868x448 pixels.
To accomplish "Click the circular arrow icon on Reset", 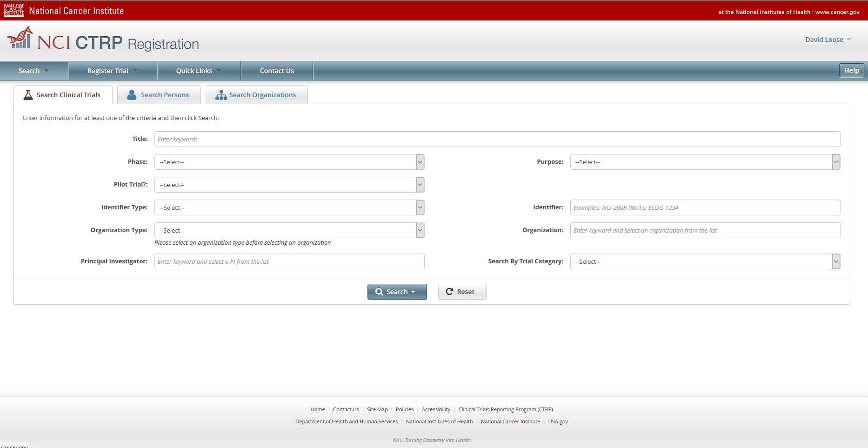I will [449, 292].
